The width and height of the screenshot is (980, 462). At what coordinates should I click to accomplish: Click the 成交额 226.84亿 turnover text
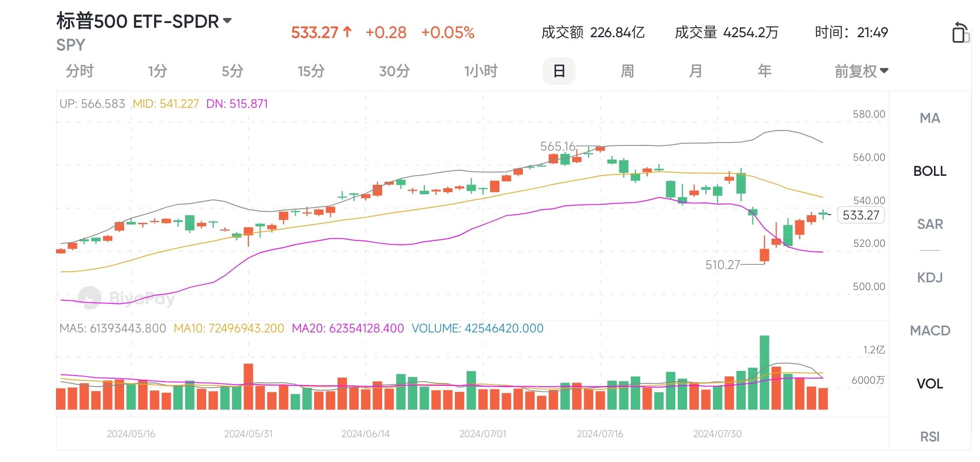(x=593, y=33)
